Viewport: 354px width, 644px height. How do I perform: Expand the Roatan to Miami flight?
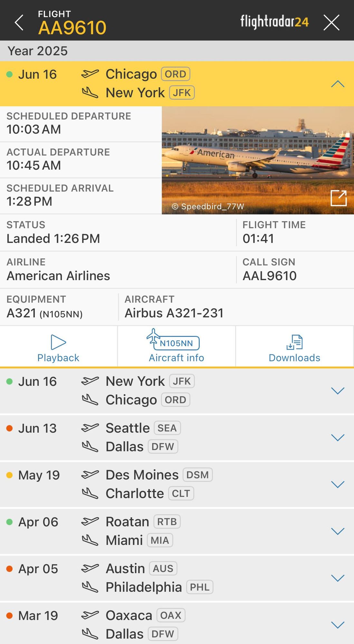pos(338,531)
